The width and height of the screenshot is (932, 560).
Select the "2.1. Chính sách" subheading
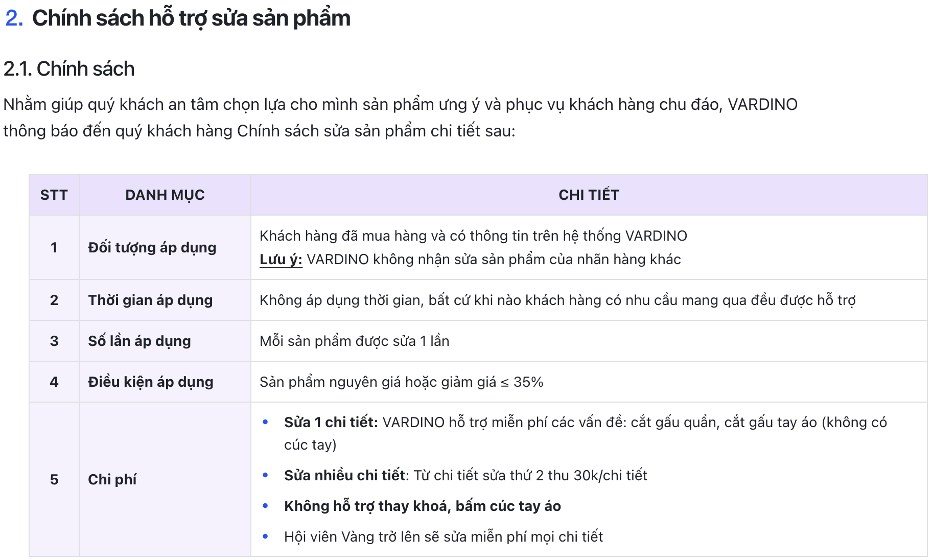coord(69,69)
